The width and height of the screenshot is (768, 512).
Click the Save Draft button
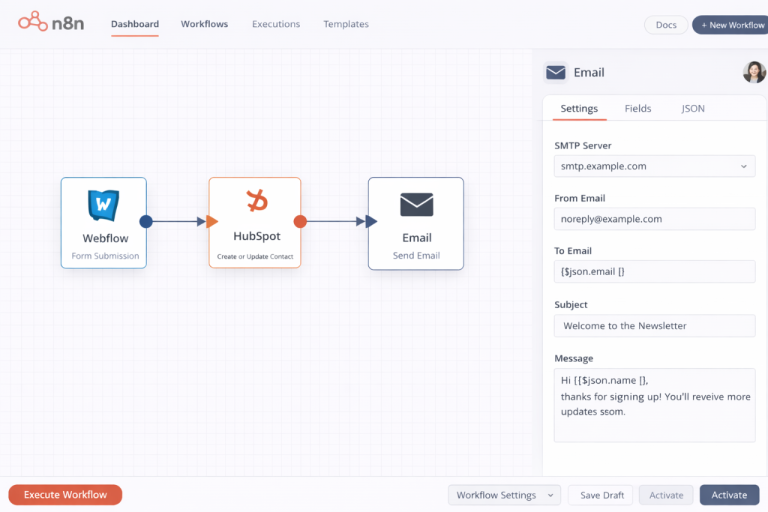600,495
